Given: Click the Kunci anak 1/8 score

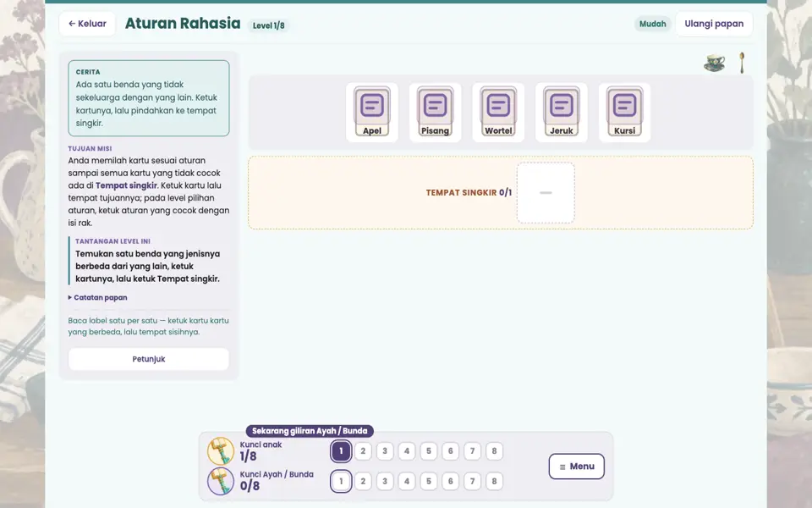Looking at the screenshot, I should [x=248, y=456].
